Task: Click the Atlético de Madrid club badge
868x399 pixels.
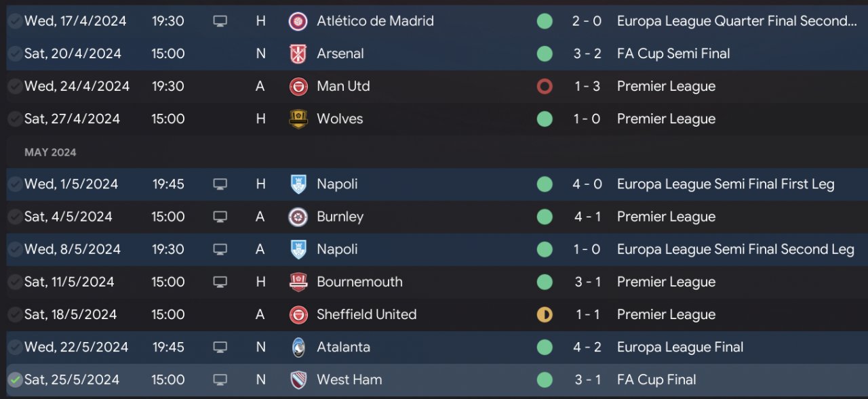Action: click(298, 21)
